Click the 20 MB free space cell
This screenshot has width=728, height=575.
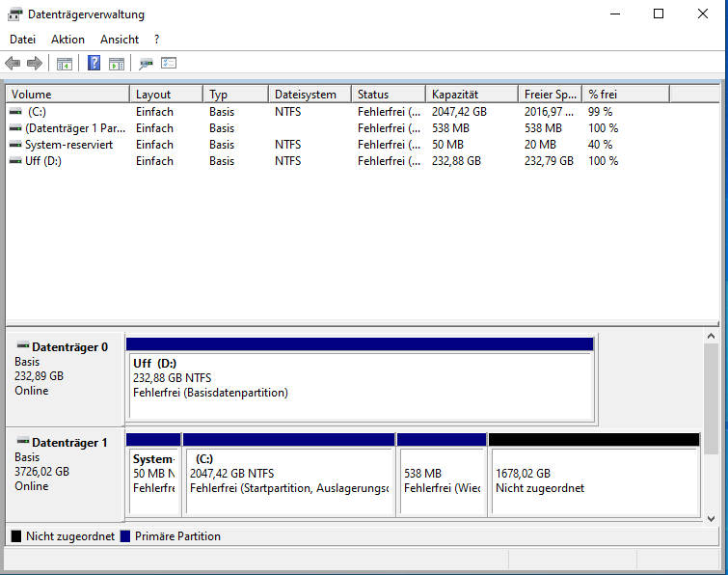coord(540,145)
